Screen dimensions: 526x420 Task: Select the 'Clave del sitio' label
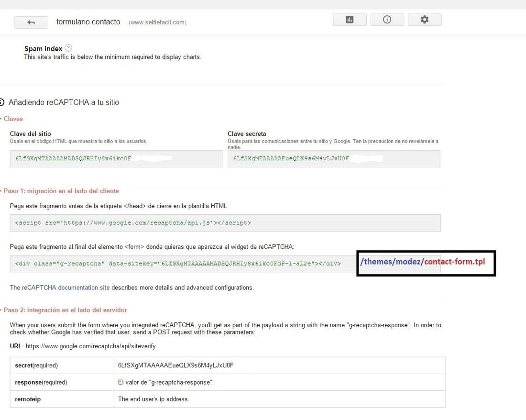[30, 133]
